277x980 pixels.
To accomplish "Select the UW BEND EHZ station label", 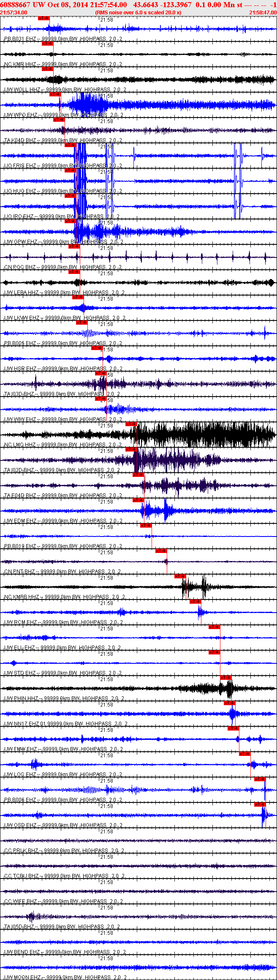I will [65, 952].
